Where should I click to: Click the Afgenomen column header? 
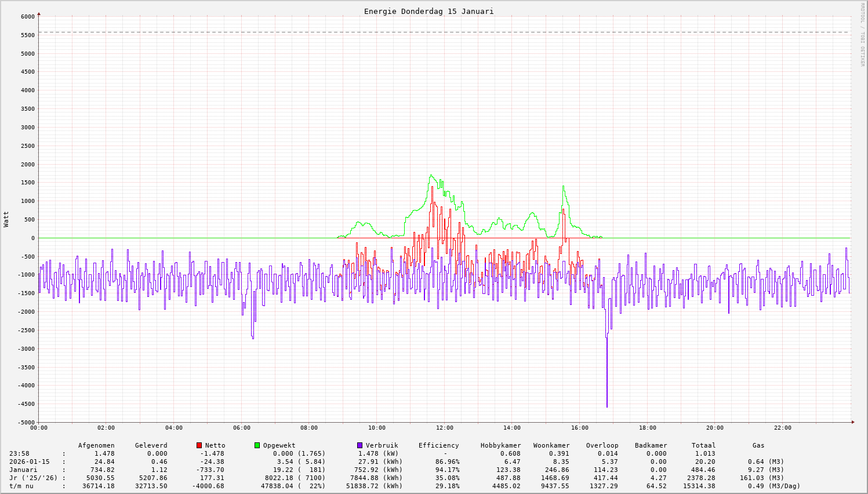pos(96,445)
